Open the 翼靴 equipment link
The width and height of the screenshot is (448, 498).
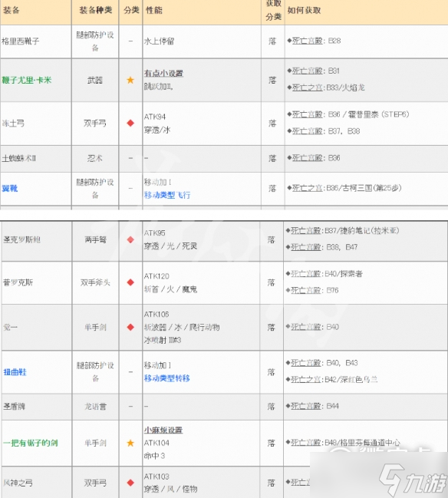[10, 188]
